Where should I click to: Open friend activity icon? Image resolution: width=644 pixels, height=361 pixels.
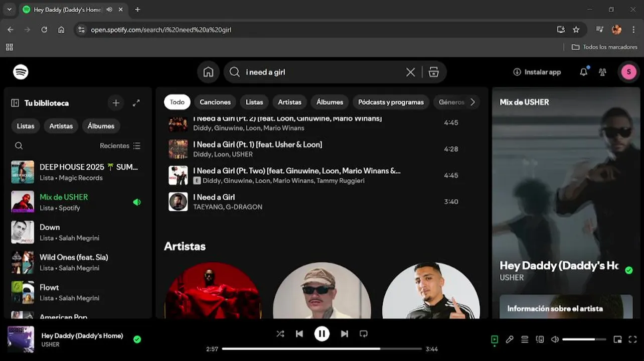point(602,72)
